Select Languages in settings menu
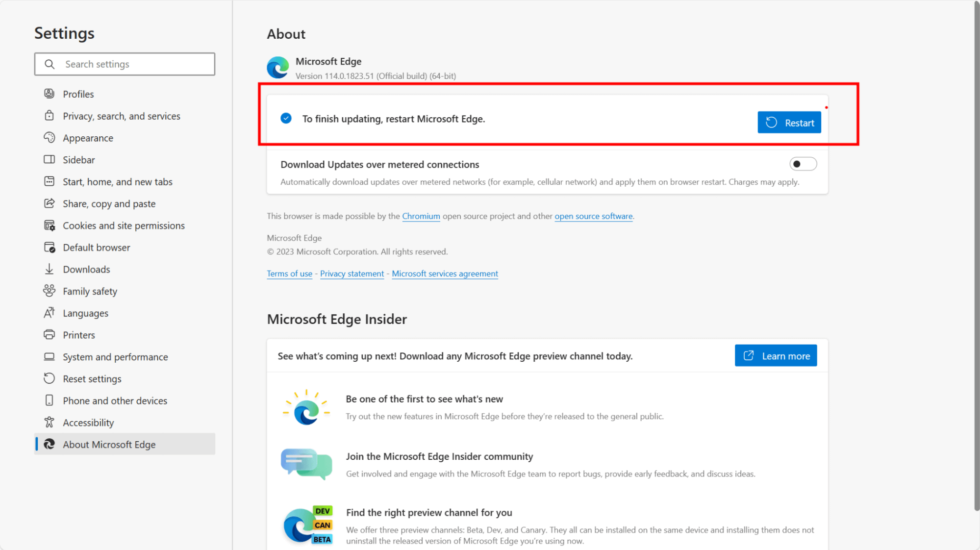 click(125, 313)
